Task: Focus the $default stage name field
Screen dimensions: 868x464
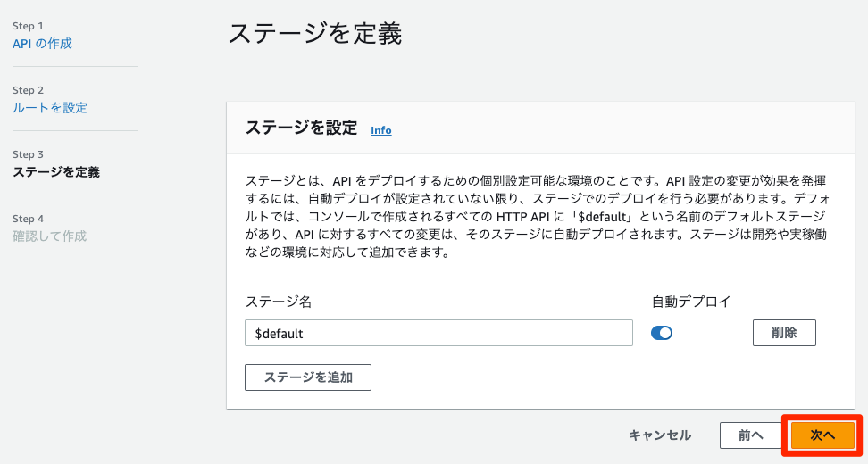Action: pyautogui.click(x=438, y=333)
